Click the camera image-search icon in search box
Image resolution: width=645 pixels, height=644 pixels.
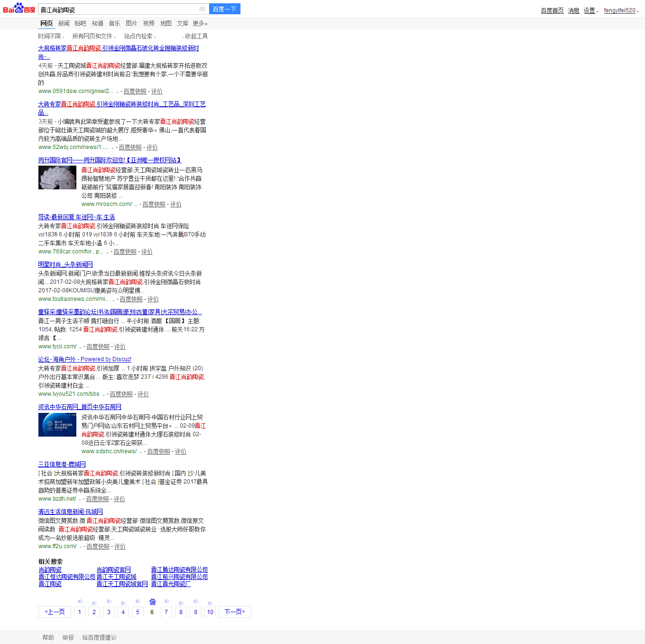click(x=203, y=9)
